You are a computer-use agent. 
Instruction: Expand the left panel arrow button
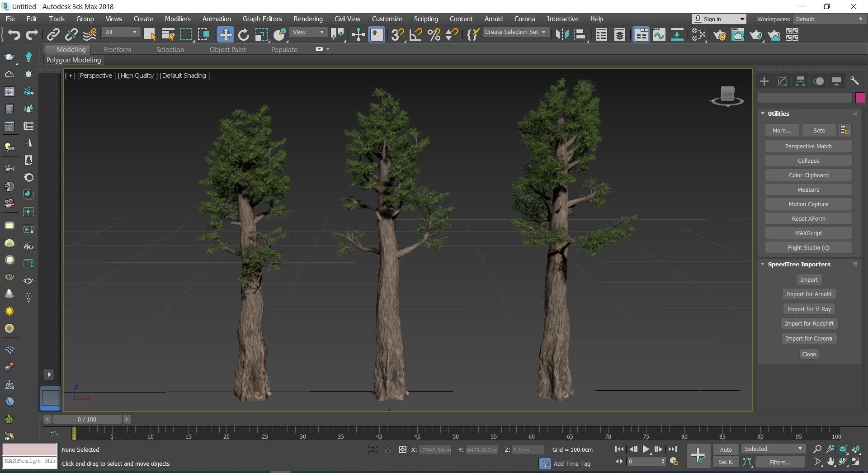click(49, 374)
